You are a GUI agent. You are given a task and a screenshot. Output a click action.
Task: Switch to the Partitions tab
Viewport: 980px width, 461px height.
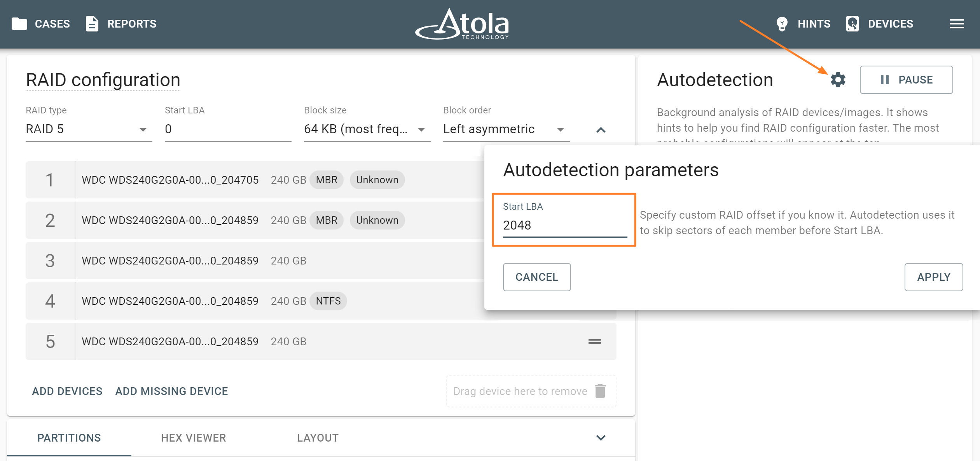(x=69, y=438)
